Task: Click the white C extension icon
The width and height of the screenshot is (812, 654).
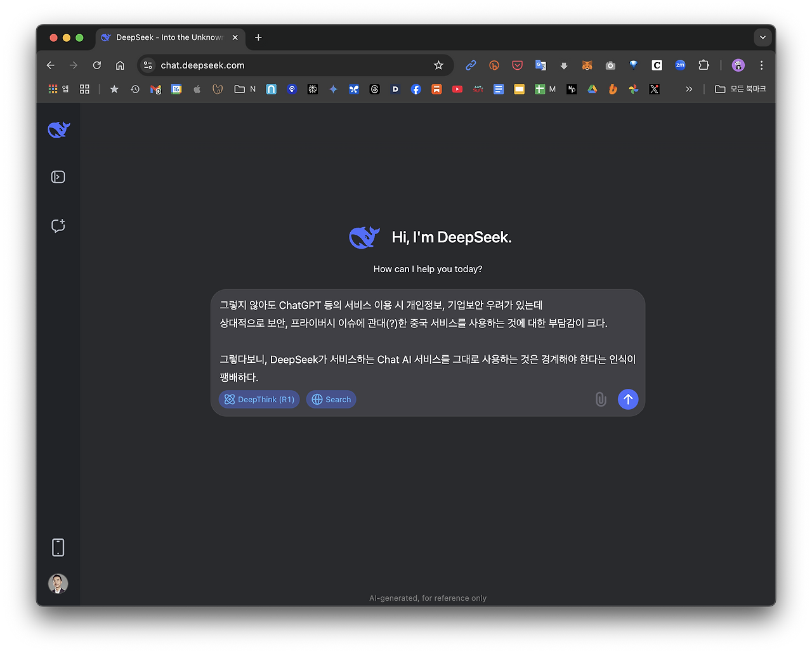Action: click(657, 65)
